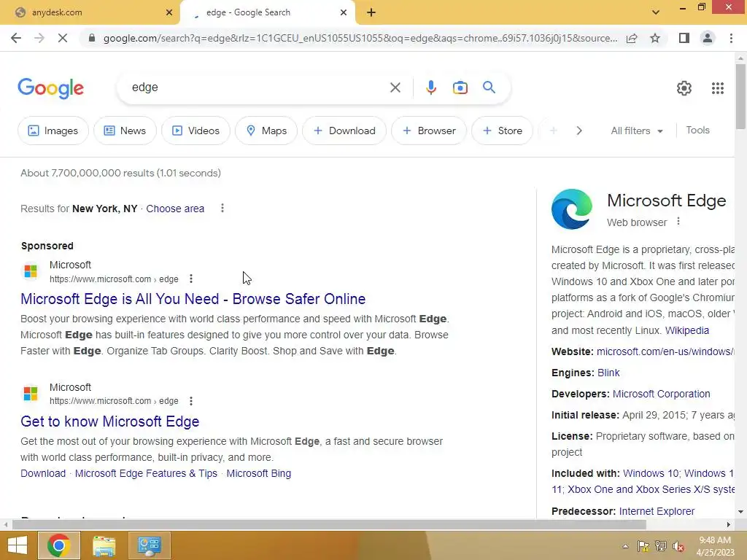Open Google quick settings gear
This screenshot has width=747, height=560.
pyautogui.click(x=684, y=88)
